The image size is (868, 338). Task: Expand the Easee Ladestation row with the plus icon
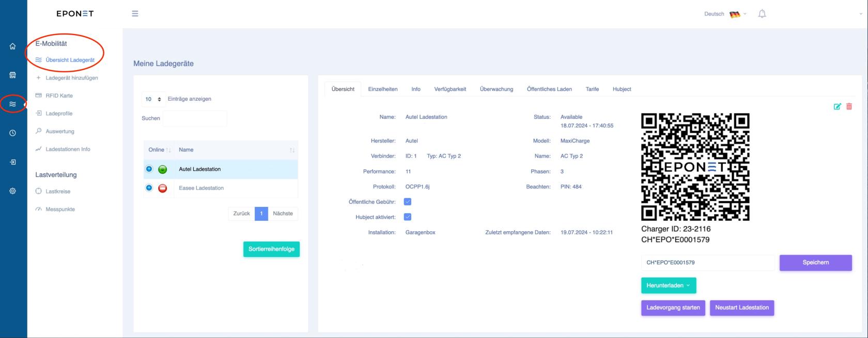[149, 188]
